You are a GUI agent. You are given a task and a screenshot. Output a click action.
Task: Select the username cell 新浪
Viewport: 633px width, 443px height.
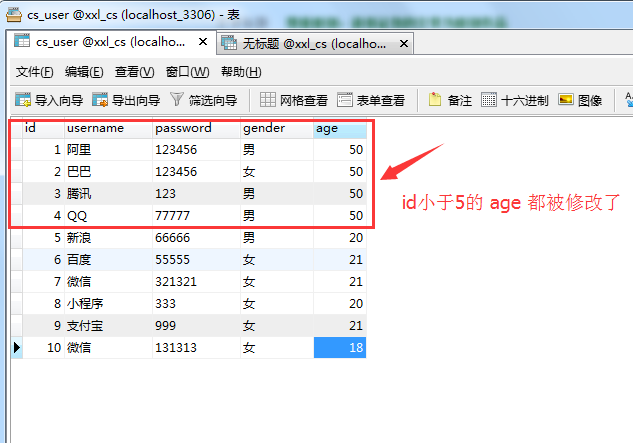coord(108,237)
